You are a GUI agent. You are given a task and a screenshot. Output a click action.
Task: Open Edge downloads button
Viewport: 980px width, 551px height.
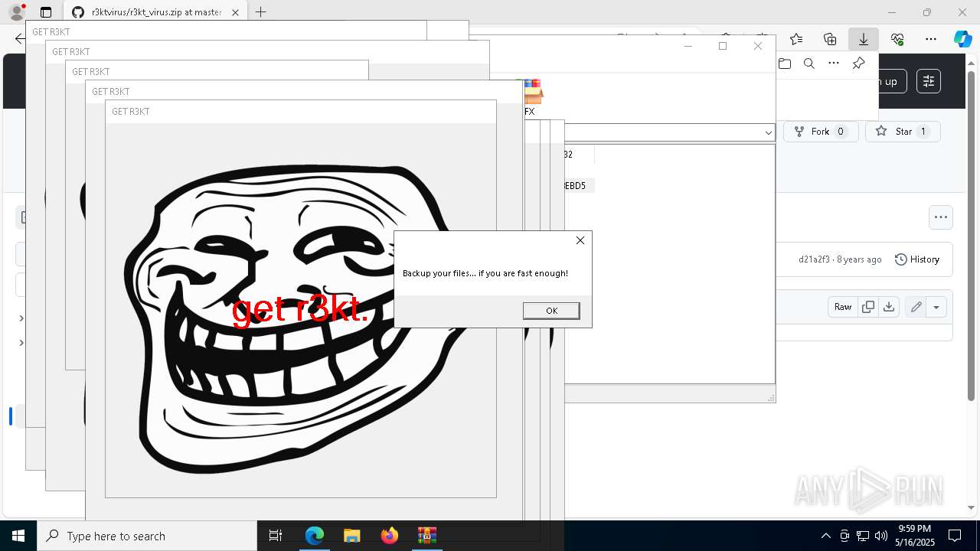click(864, 39)
